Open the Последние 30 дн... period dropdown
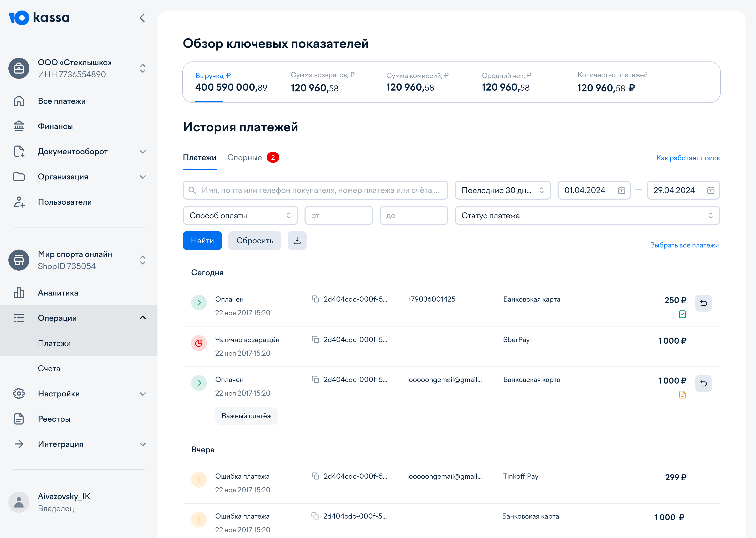 click(502, 190)
